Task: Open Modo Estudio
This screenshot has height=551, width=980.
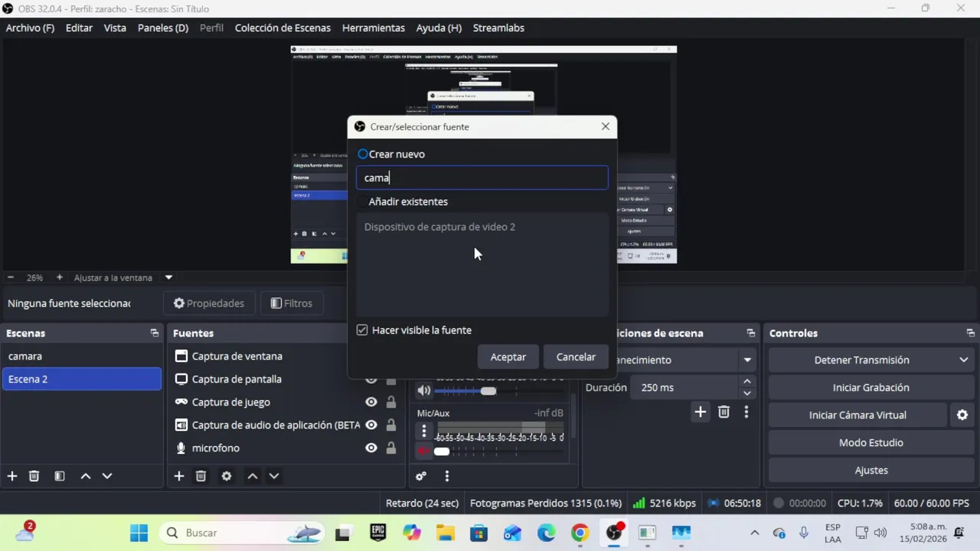Action: (x=871, y=442)
